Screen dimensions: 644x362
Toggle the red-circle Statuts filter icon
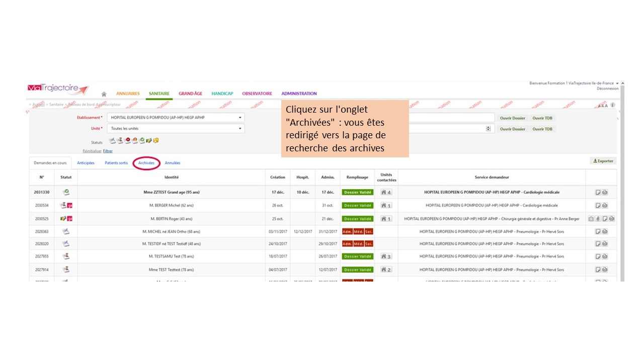pos(128,140)
